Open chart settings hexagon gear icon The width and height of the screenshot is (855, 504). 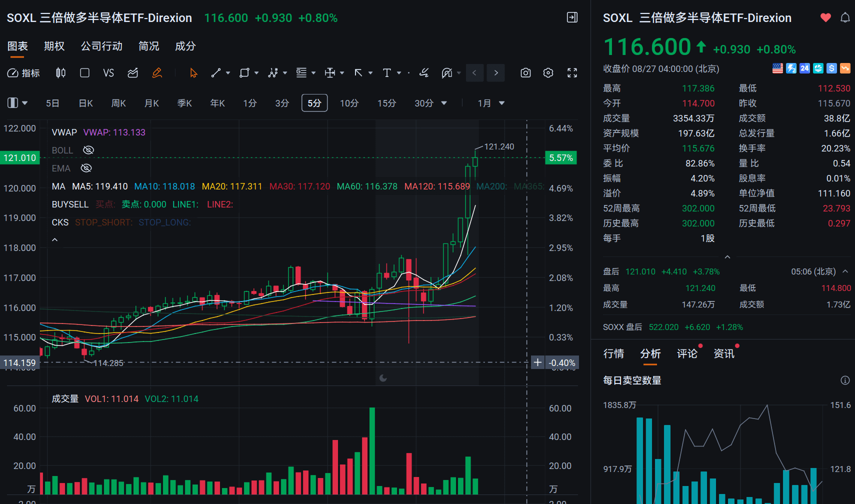point(548,73)
